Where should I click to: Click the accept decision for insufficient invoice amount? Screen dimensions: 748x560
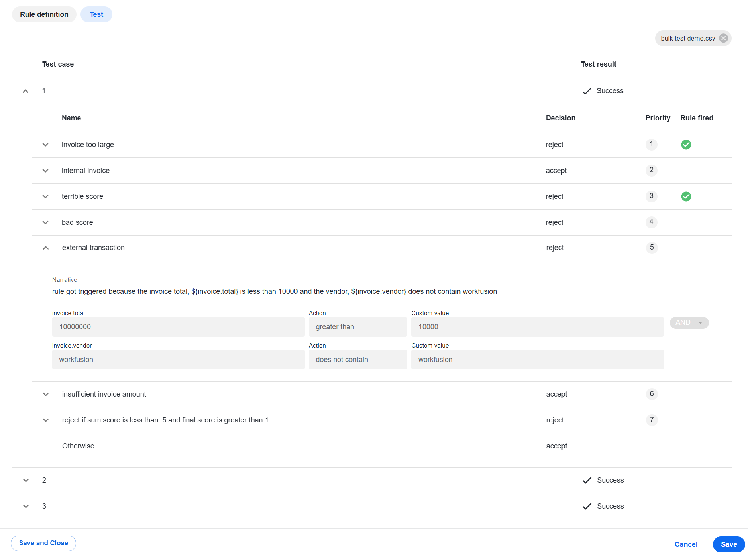click(557, 394)
